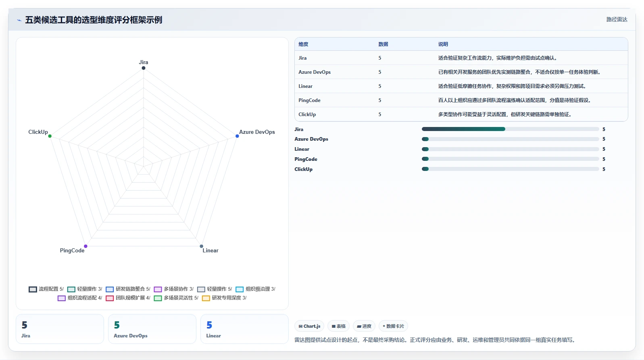Click the description starting with 多类型协作可能受益
The width and height of the screenshot is (644, 360).
[x=506, y=114]
